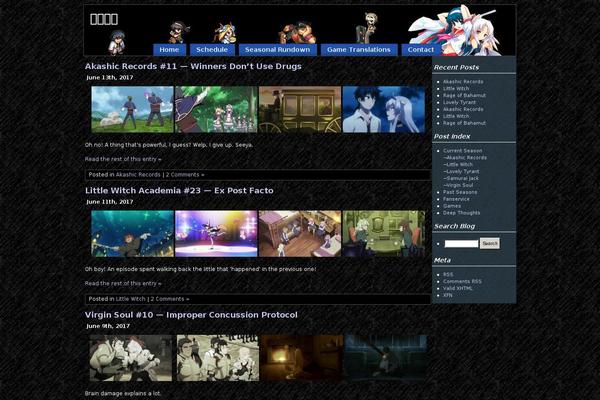Click Lovely Tyrant in Recent Posts
600x400 pixels.
[459, 103]
